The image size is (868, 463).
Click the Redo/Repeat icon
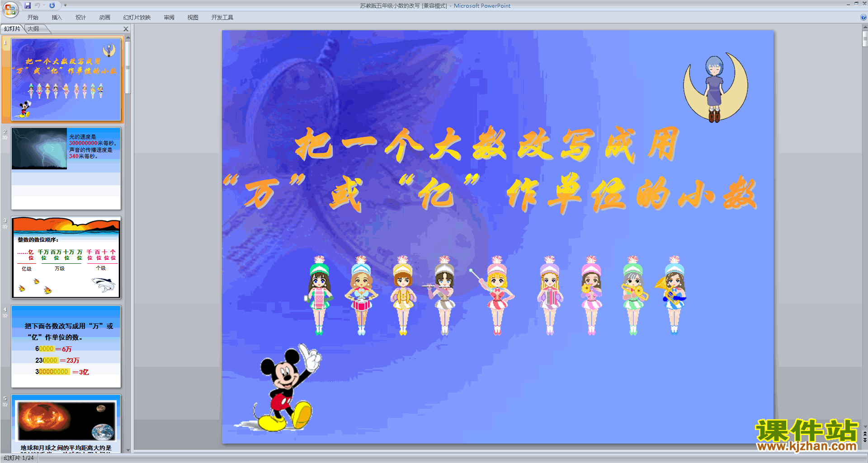coord(52,5)
